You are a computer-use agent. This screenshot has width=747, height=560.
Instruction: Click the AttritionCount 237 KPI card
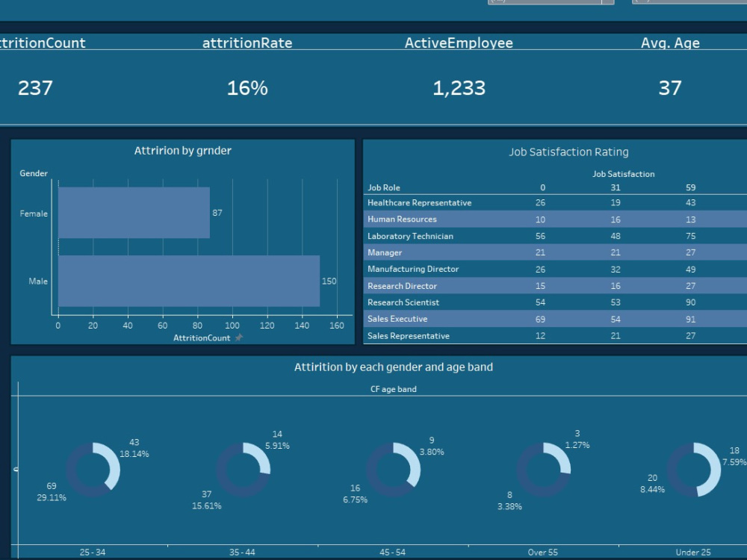coord(34,88)
